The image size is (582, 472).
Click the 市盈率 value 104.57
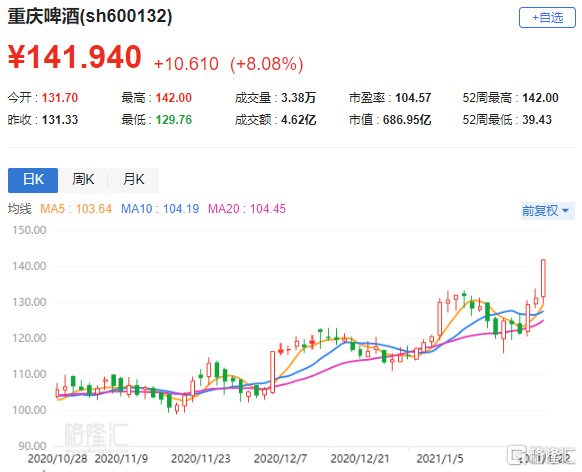[x=413, y=98]
